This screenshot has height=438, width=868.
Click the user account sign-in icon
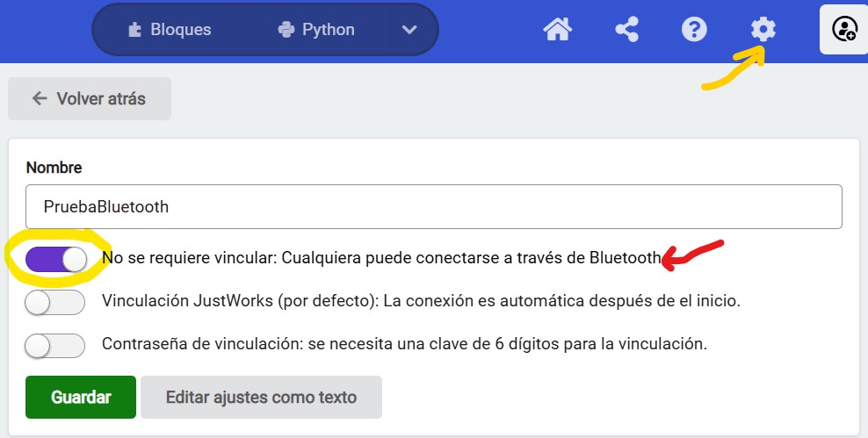(843, 30)
